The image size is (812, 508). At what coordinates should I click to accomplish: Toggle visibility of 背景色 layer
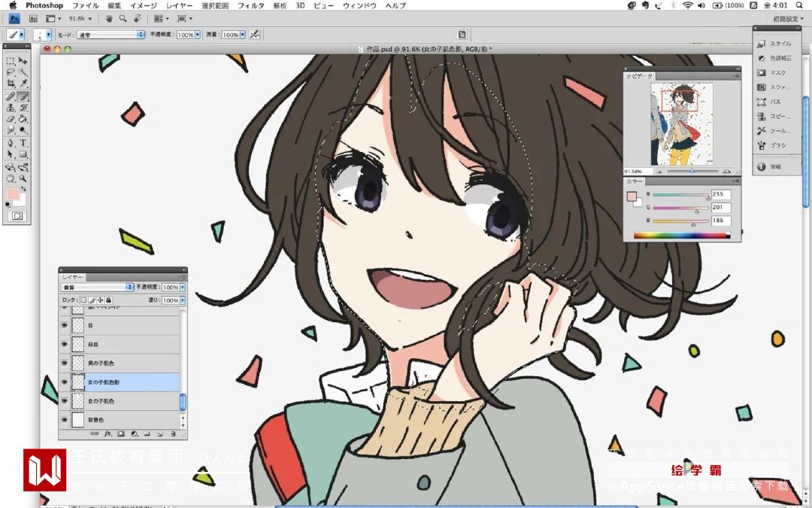64,419
